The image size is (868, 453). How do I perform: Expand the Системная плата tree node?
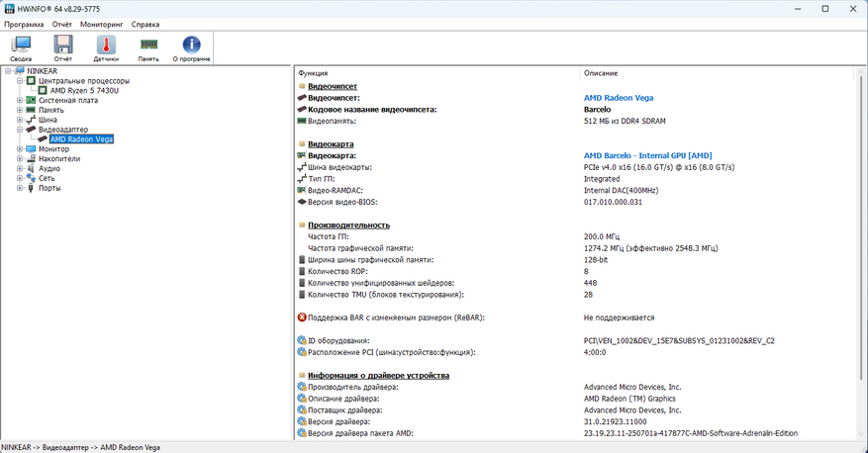coord(20,100)
